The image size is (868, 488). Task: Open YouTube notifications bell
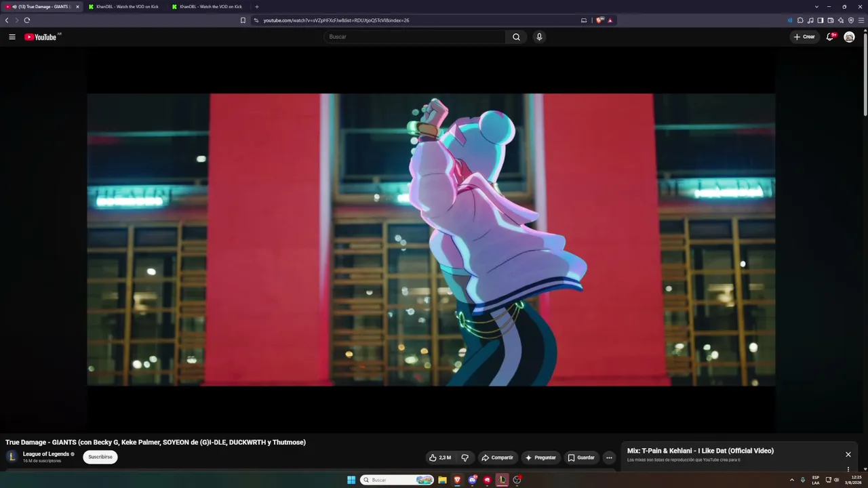(x=829, y=37)
